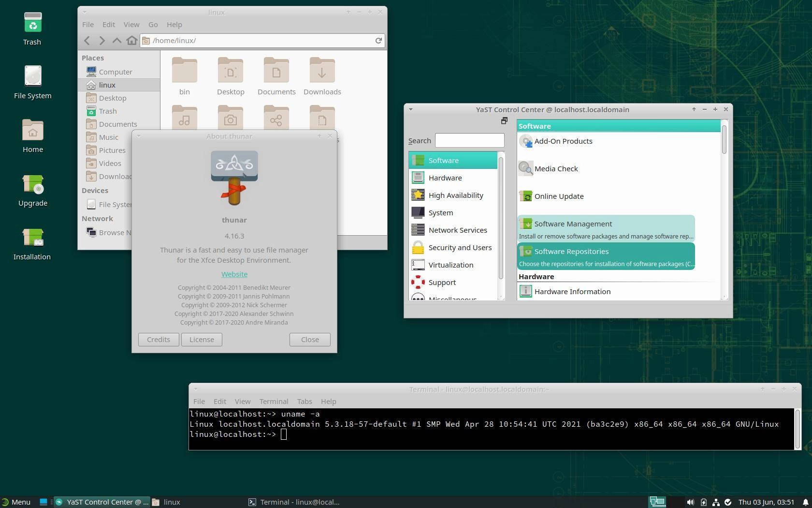The image size is (812, 508).
Task: Open the panel Menu button
Action: [16, 502]
